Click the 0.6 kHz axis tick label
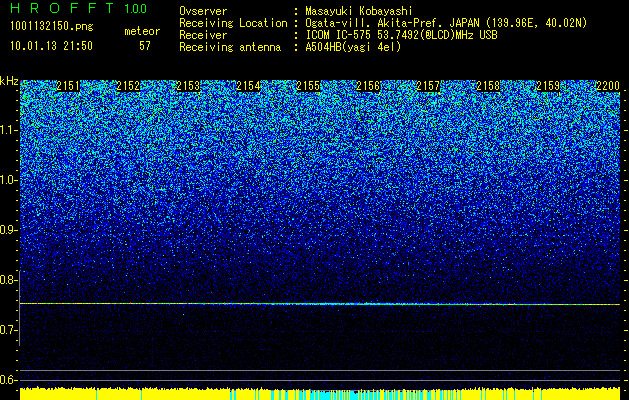This screenshot has width=629, height=400. point(8,380)
